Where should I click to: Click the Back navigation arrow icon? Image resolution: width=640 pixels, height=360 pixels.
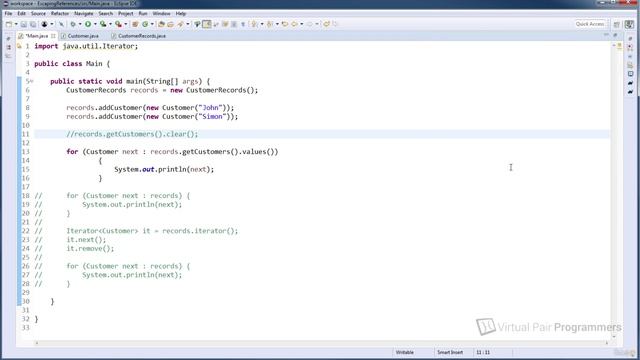pyautogui.click(x=294, y=24)
